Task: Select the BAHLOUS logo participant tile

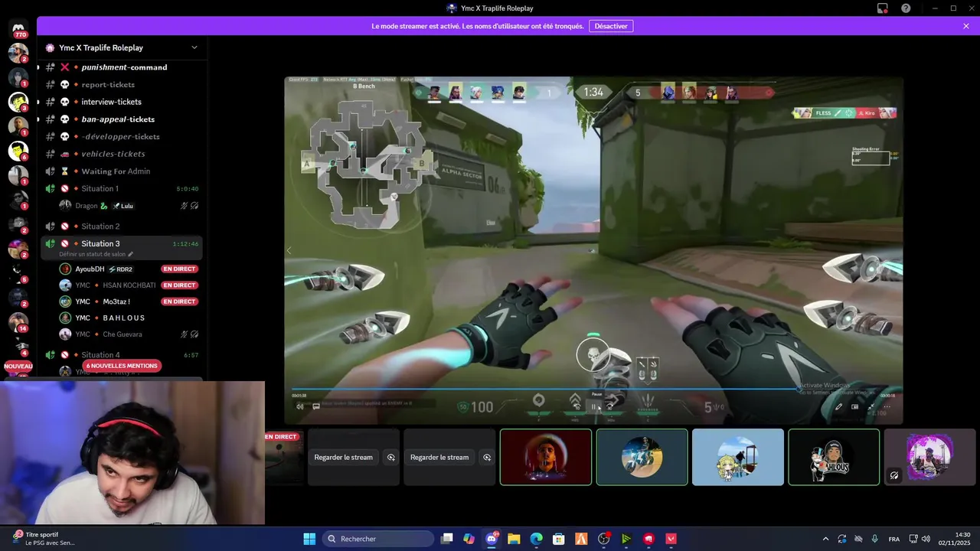Action: (834, 457)
